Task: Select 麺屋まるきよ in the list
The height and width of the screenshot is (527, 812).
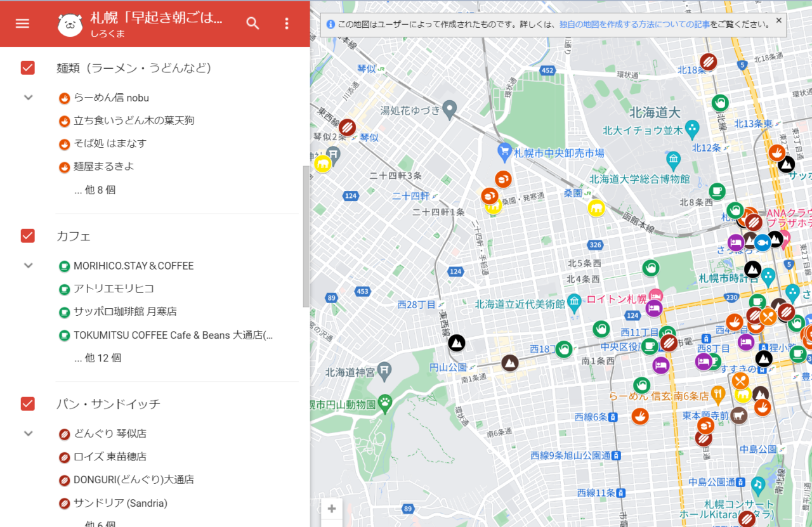Action: [104, 166]
